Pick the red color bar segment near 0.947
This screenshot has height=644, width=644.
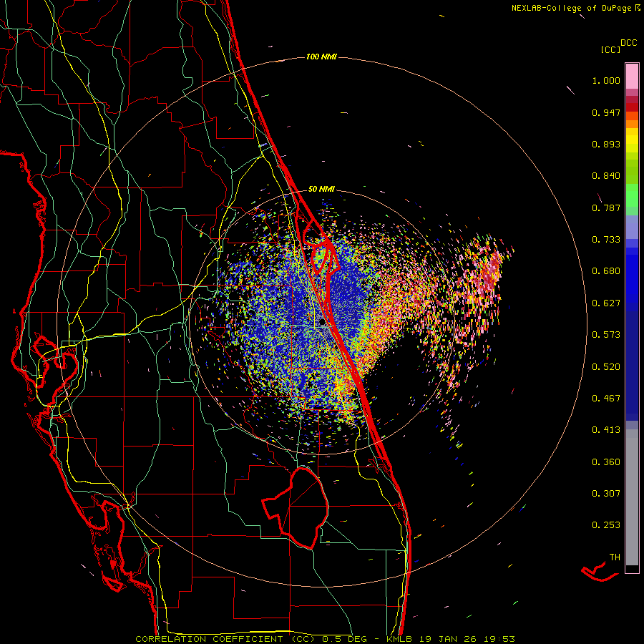(x=632, y=107)
